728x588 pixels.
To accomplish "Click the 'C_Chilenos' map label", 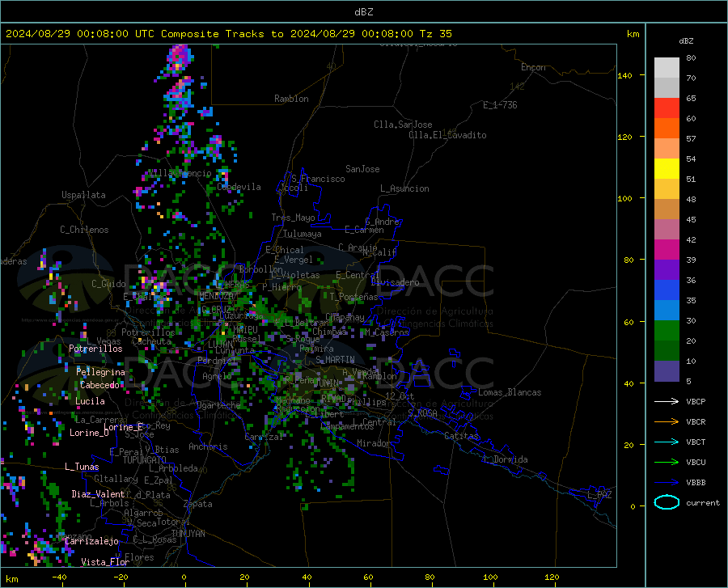I will click(84, 230).
